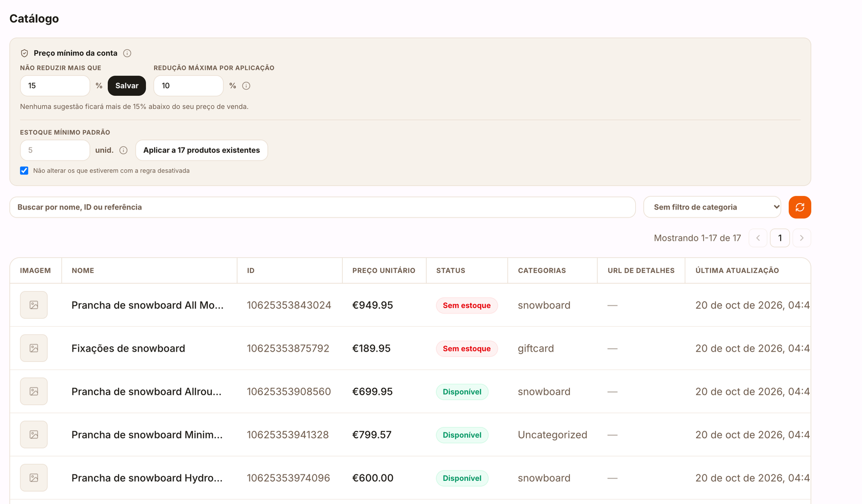Click the Não reduzir mais que input with 15
862x504 pixels.
[55, 86]
